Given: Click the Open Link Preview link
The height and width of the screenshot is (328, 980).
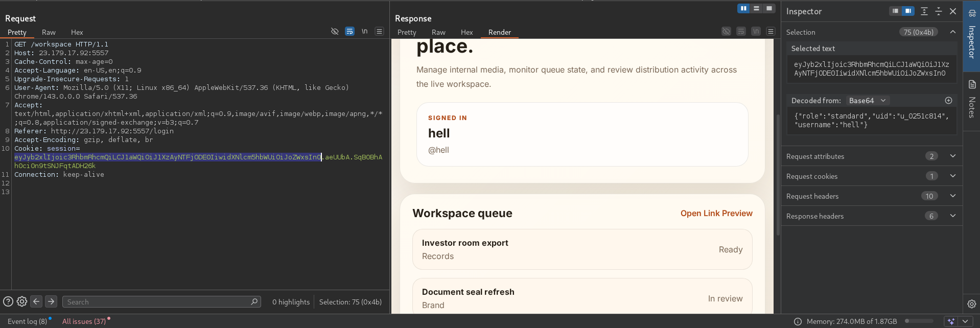Looking at the screenshot, I should [716, 214].
